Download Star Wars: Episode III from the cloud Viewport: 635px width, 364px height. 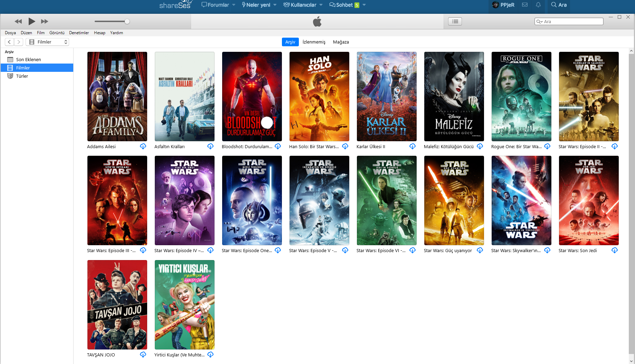[x=143, y=250]
